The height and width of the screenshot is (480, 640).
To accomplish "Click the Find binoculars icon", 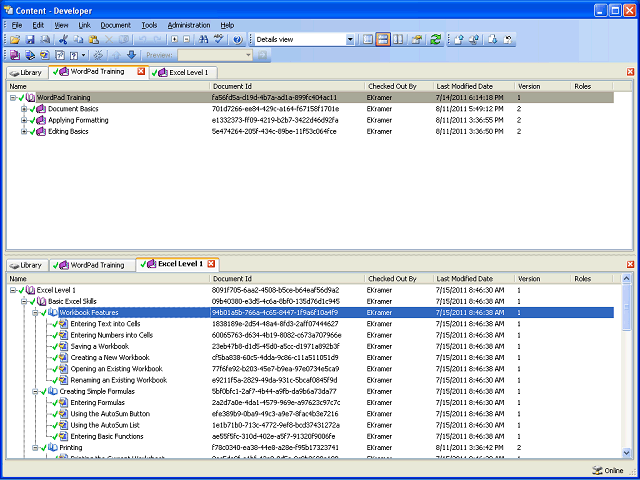I will (x=203, y=40).
